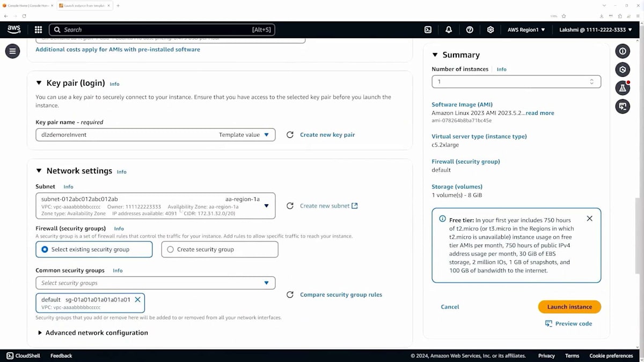The height and width of the screenshot is (362, 644).
Task: Open Info link for Common security groups
Action: (118, 271)
